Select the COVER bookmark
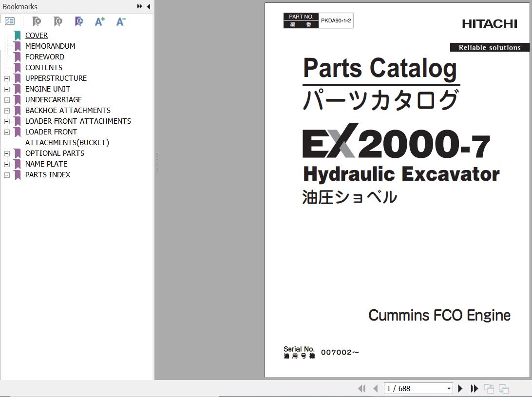532x397 pixels. (x=37, y=36)
